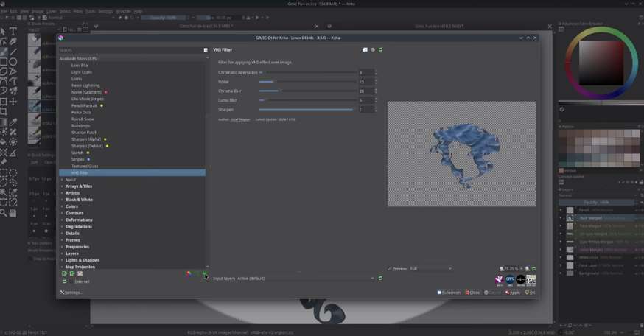
Task: Expand the Colors category
Action: pyautogui.click(x=63, y=206)
